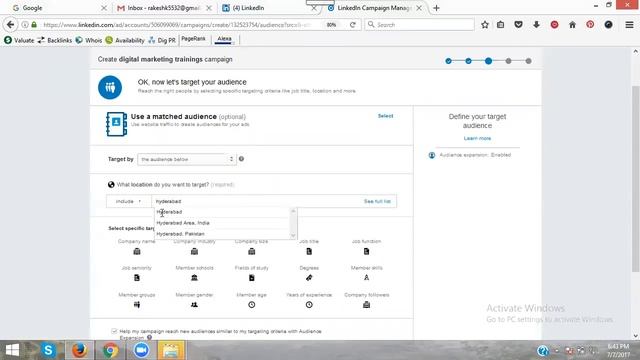Open File Explorer from the taskbar
Viewport: 640px width, 360px height.
point(171,350)
